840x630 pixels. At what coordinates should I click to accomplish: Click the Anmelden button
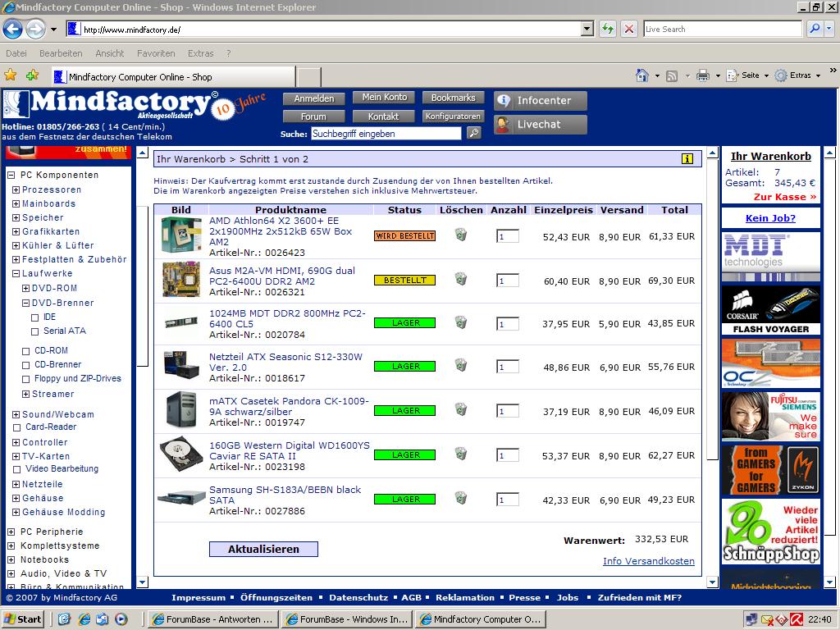click(x=314, y=98)
